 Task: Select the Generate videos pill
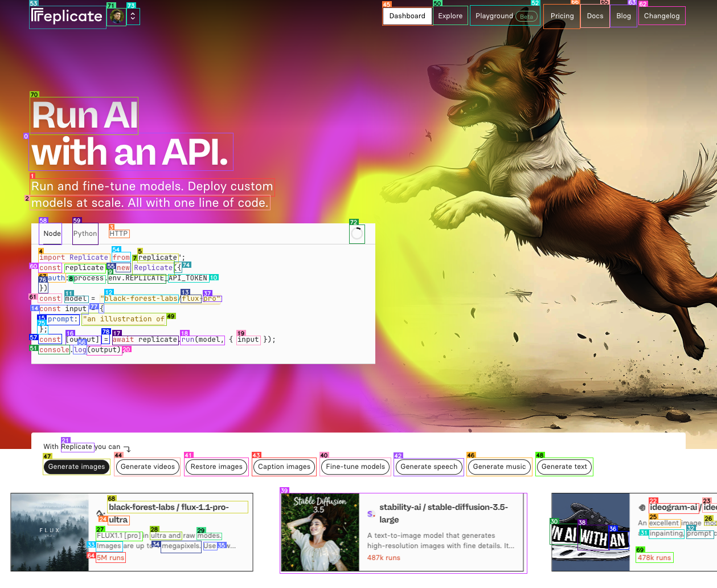[x=148, y=467]
